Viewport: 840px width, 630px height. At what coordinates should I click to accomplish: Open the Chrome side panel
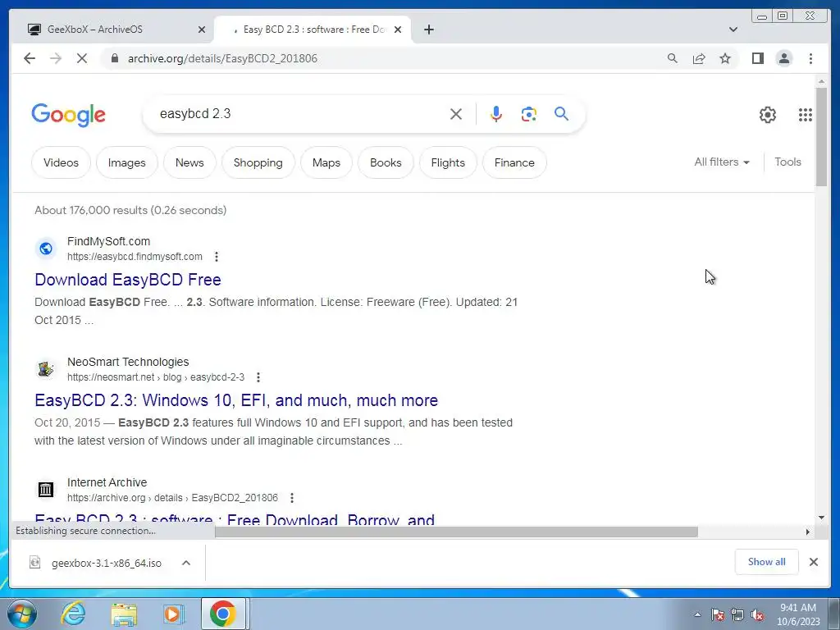[x=757, y=58]
